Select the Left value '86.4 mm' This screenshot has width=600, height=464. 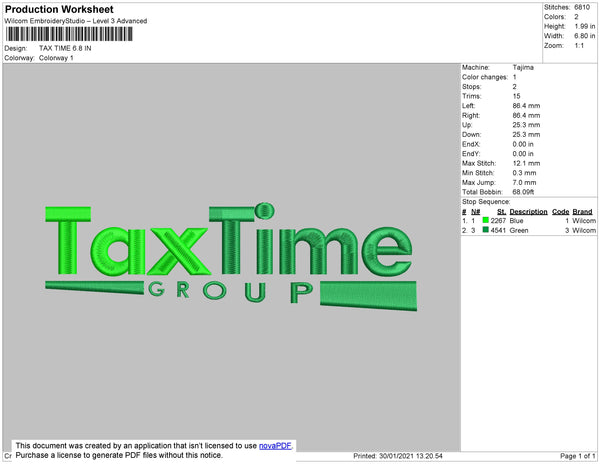click(526, 106)
